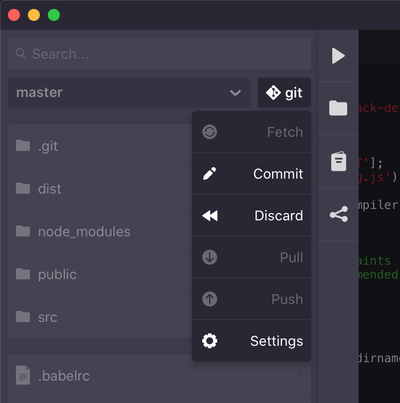Click the rewind icon beside Discard

(210, 216)
